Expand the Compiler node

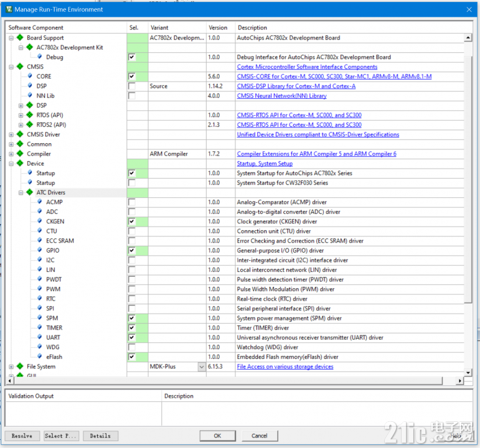click(11, 154)
